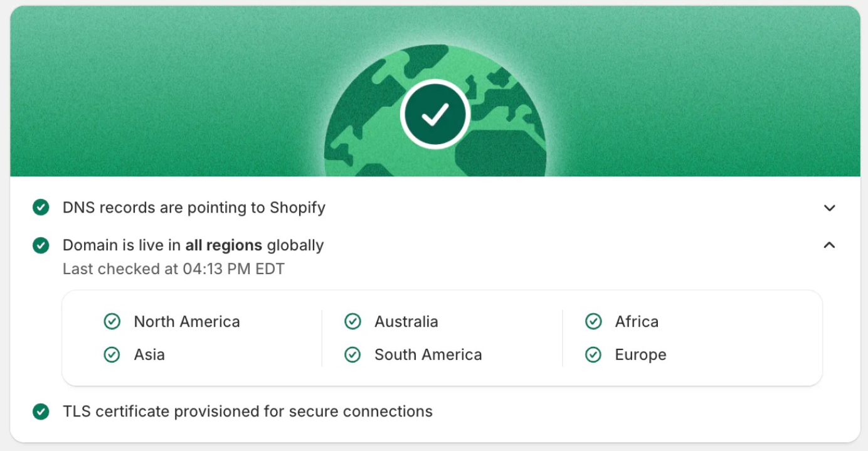Image resolution: width=868 pixels, height=451 pixels.
Task: Expand the DNS records section chevron
Action: click(829, 208)
